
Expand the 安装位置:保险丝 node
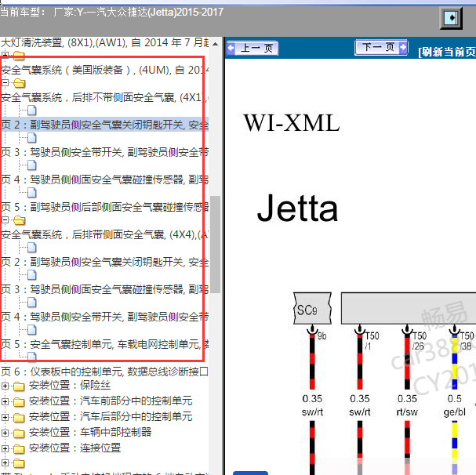(x=5, y=386)
